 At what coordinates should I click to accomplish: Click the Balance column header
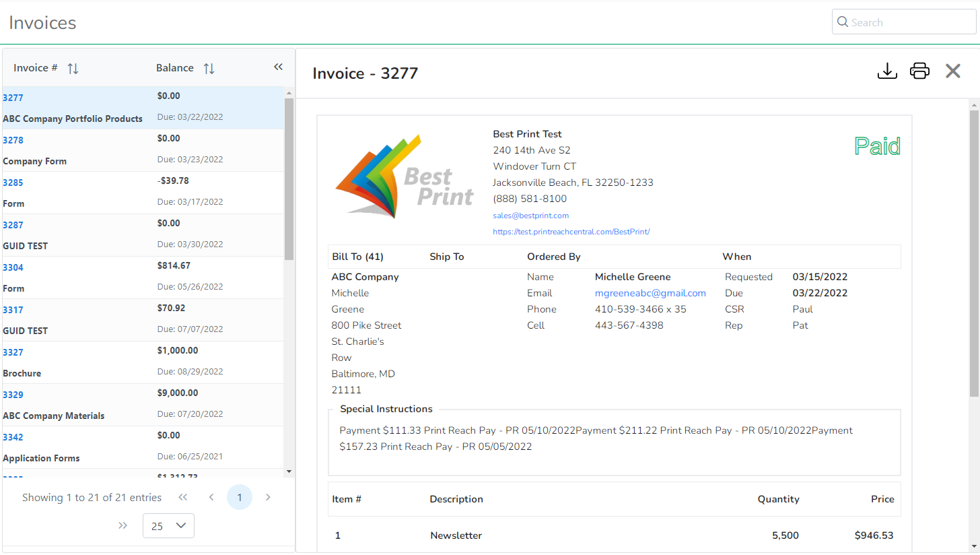175,68
